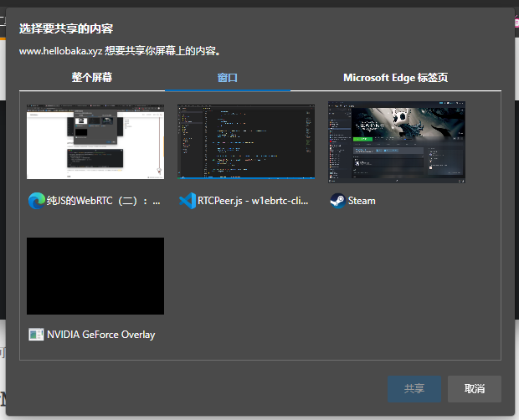Click the 纯JS的WebRTC（二） window title
The image size is (519, 420).
(x=105, y=201)
